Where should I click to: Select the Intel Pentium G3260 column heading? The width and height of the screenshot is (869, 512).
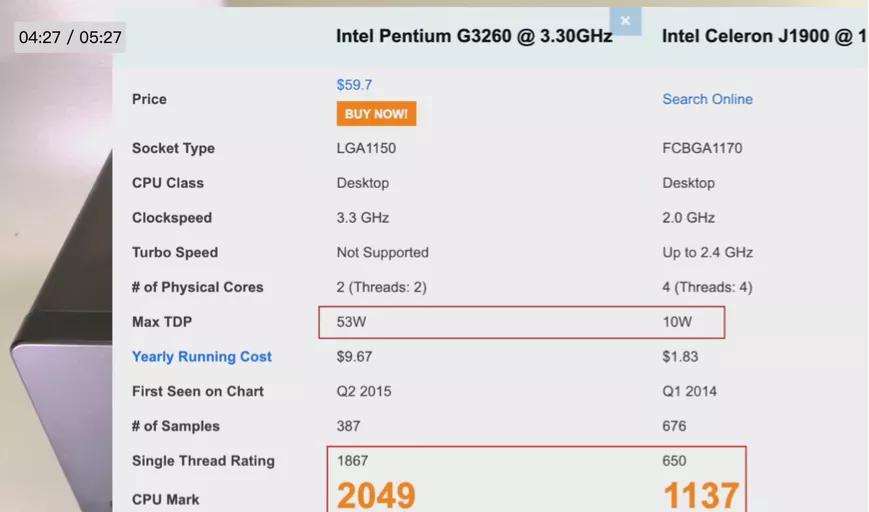click(474, 37)
